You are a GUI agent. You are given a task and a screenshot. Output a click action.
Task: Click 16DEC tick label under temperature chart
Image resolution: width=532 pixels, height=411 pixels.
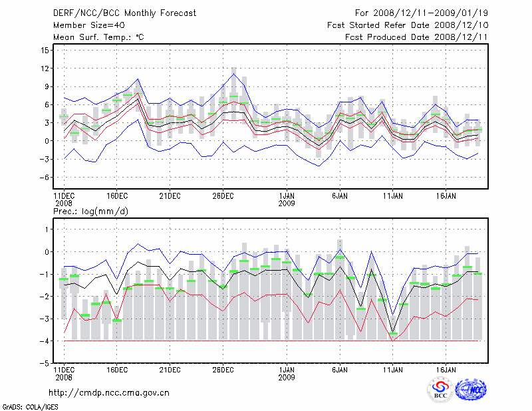pos(116,196)
